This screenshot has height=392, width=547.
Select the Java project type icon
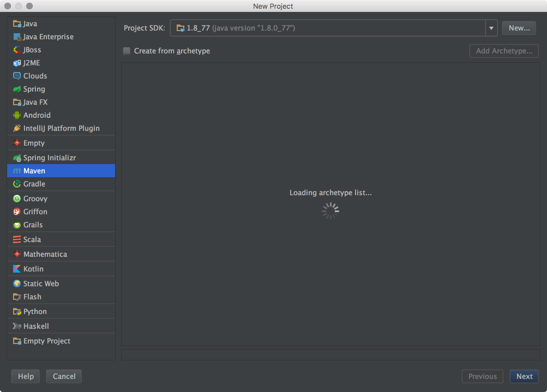[17, 23]
